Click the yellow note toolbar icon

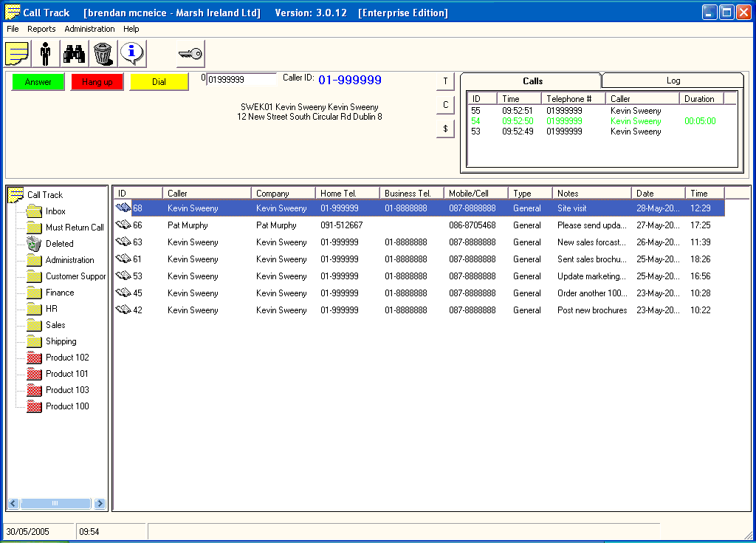[18, 54]
